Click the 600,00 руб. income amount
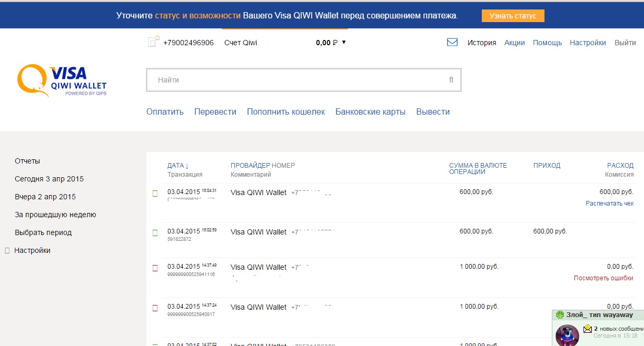Viewport: 644px width, 346px height. click(x=550, y=231)
